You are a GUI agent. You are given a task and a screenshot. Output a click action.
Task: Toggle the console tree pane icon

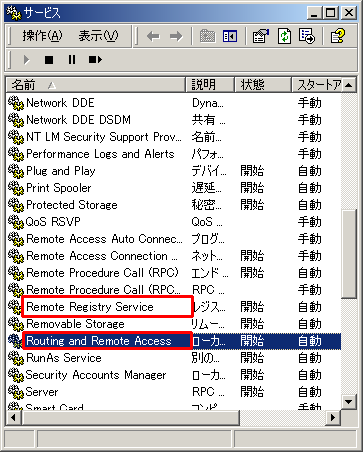pyautogui.click(x=230, y=36)
